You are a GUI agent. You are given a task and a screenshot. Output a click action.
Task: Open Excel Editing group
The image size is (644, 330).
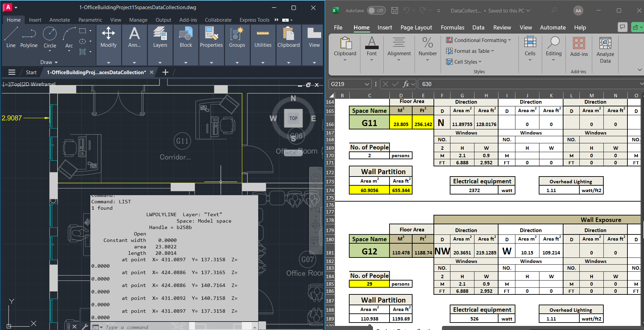554,49
